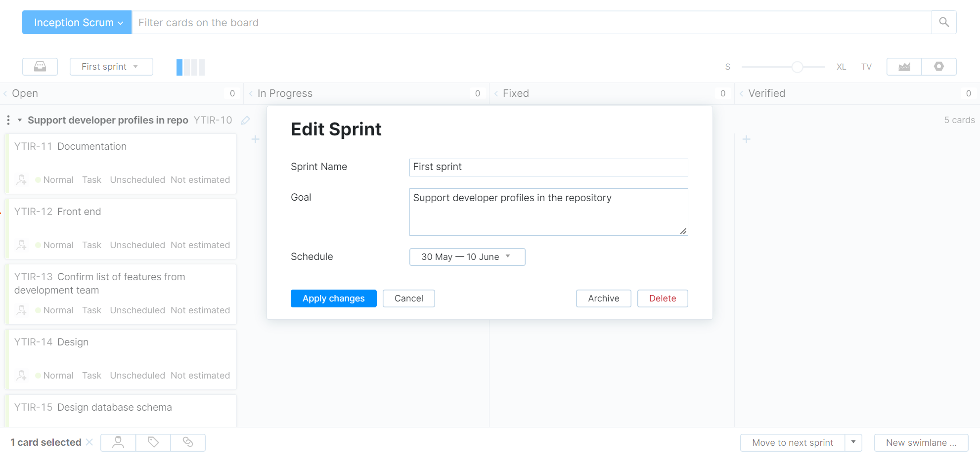This screenshot has width=980, height=467.
Task: Collapse the Open column using its chevron
Action: tap(4, 93)
